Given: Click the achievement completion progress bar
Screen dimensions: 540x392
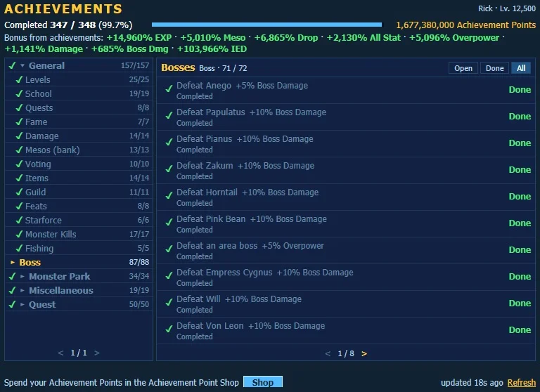Looking at the screenshot, I should (x=266, y=25).
